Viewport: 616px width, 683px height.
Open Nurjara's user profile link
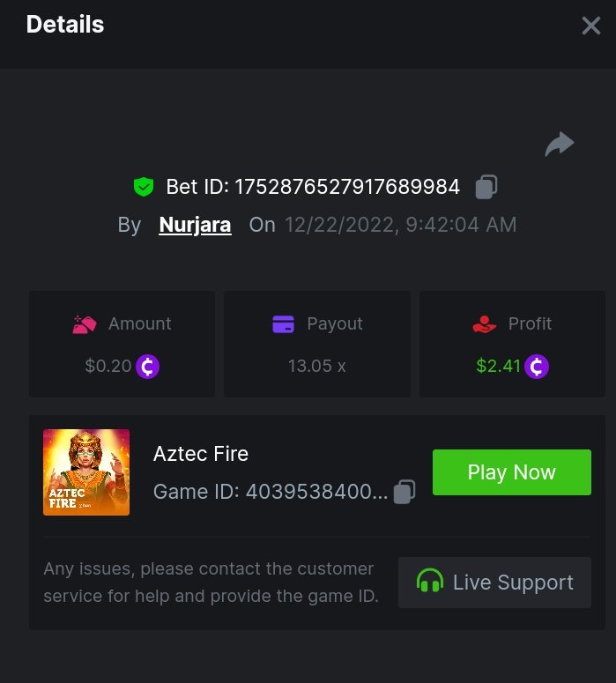click(x=195, y=225)
